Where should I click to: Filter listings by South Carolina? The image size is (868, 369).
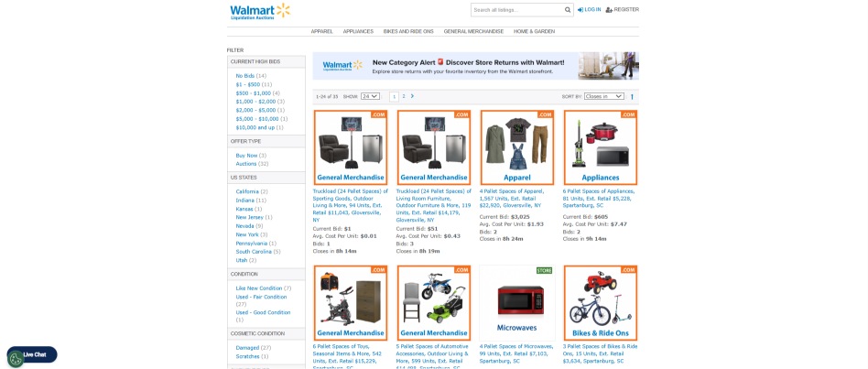[254, 252]
